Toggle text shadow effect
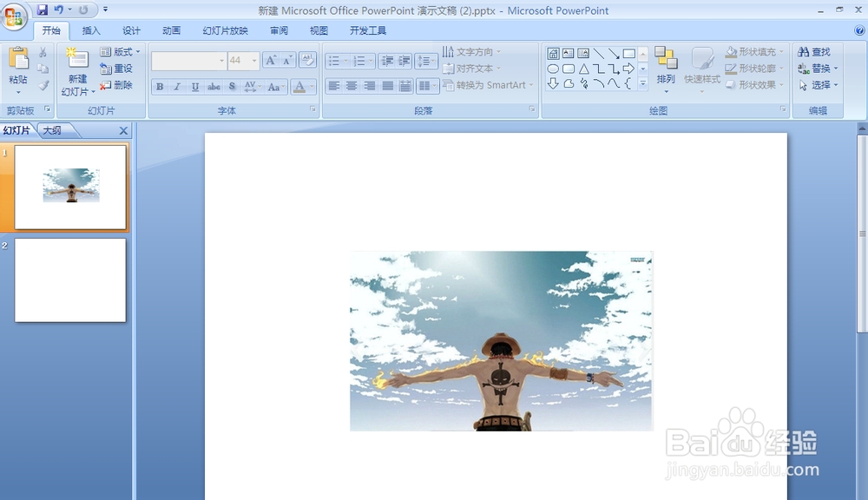The image size is (868, 500). [232, 87]
